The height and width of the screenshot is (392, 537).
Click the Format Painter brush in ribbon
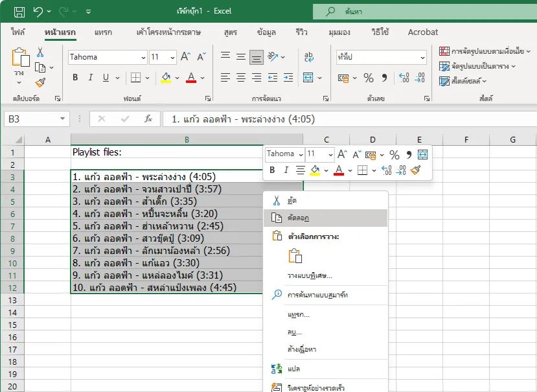click(40, 82)
